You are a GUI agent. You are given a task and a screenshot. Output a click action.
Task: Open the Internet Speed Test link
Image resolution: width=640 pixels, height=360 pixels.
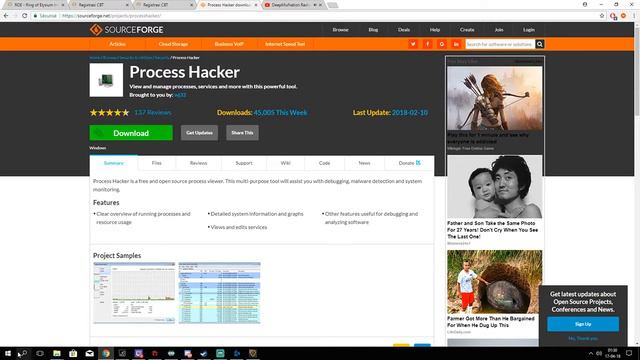point(285,44)
